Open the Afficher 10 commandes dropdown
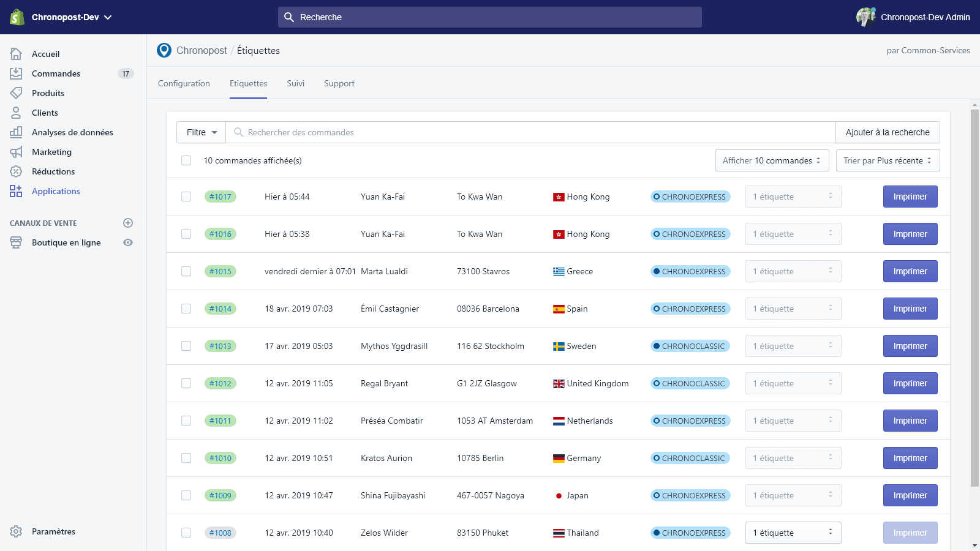 pos(772,160)
